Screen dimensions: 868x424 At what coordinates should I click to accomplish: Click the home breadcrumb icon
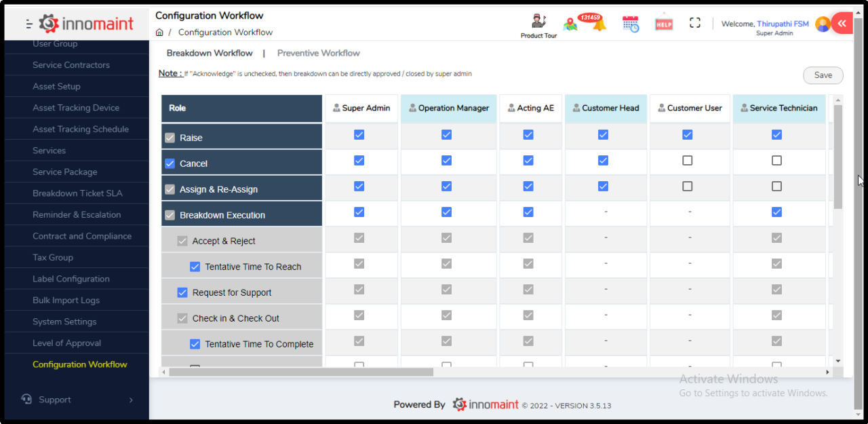pos(159,32)
